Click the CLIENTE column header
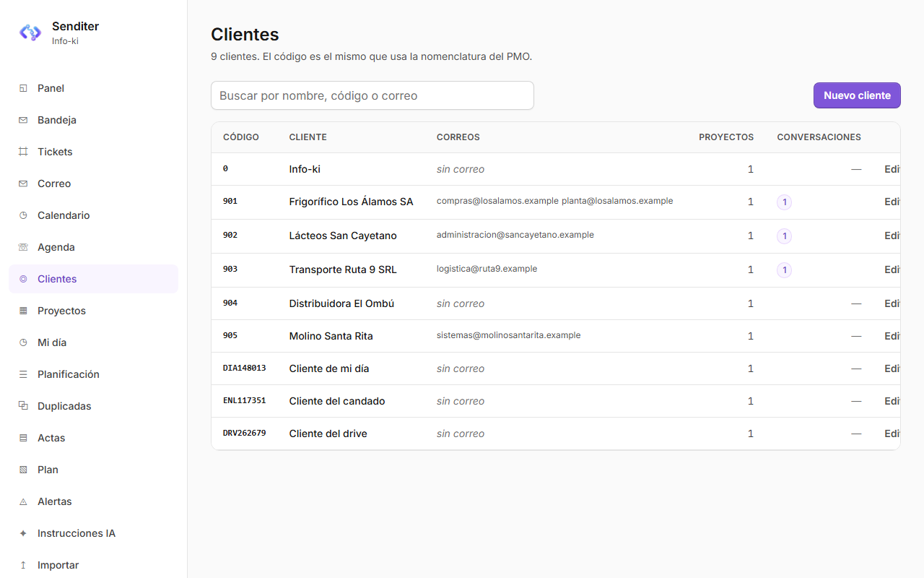 click(x=308, y=137)
